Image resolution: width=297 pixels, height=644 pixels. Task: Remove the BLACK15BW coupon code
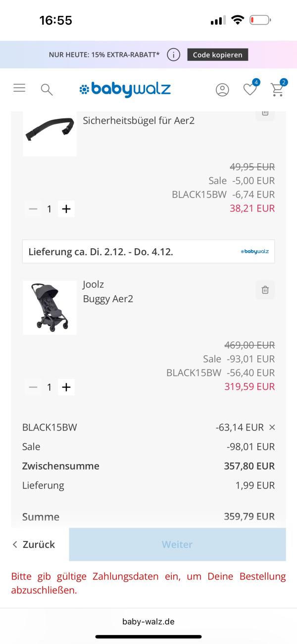pos(272,427)
